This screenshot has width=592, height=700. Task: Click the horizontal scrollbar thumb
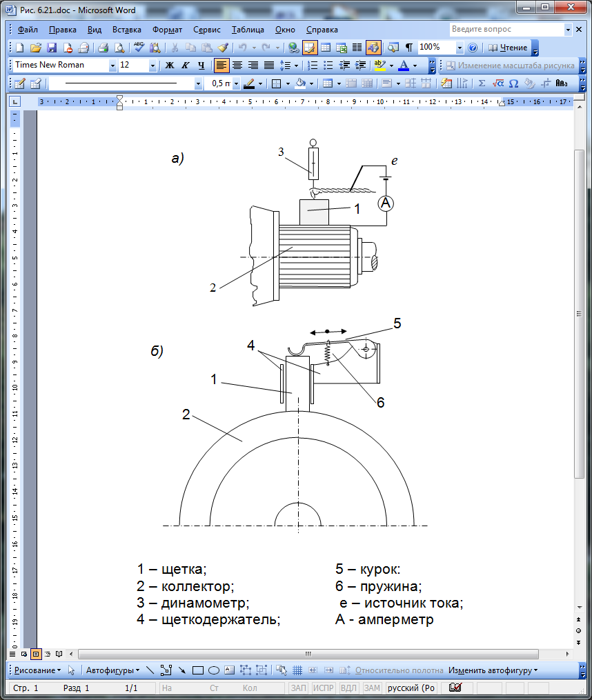coord(308,654)
